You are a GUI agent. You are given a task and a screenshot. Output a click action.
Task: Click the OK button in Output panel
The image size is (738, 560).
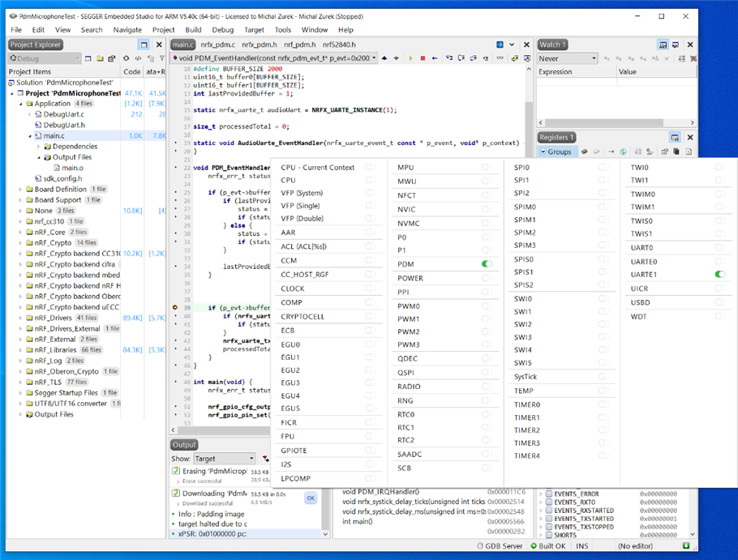click(310, 498)
